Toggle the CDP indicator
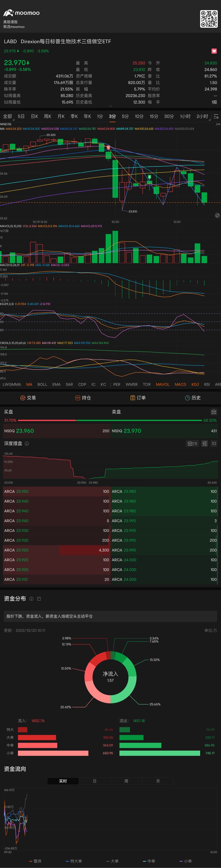This screenshot has height=868, width=221. click(x=82, y=384)
